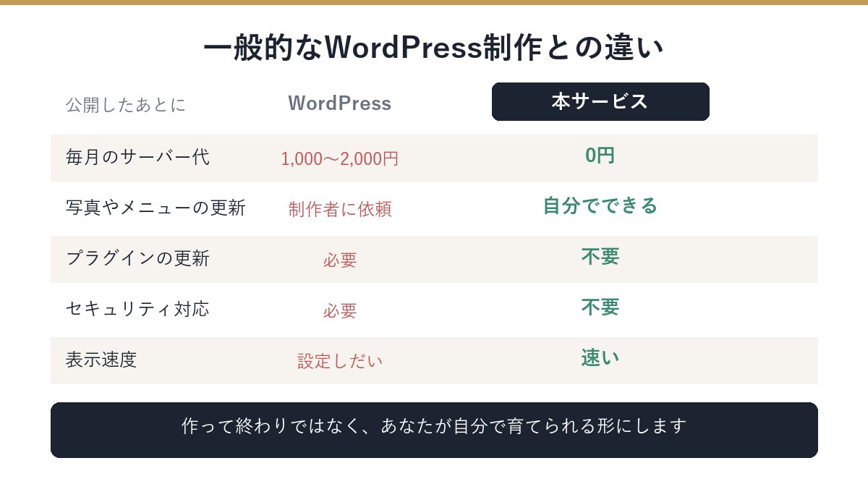The image size is (868, 492).
Task: Click the 毎月のサーバー代 row label
Action: 137,157
